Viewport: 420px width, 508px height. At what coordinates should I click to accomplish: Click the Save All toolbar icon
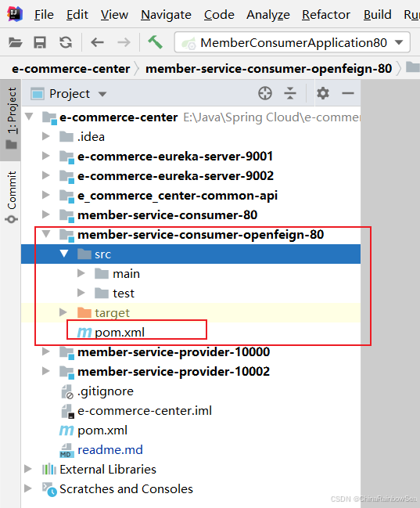(x=40, y=42)
